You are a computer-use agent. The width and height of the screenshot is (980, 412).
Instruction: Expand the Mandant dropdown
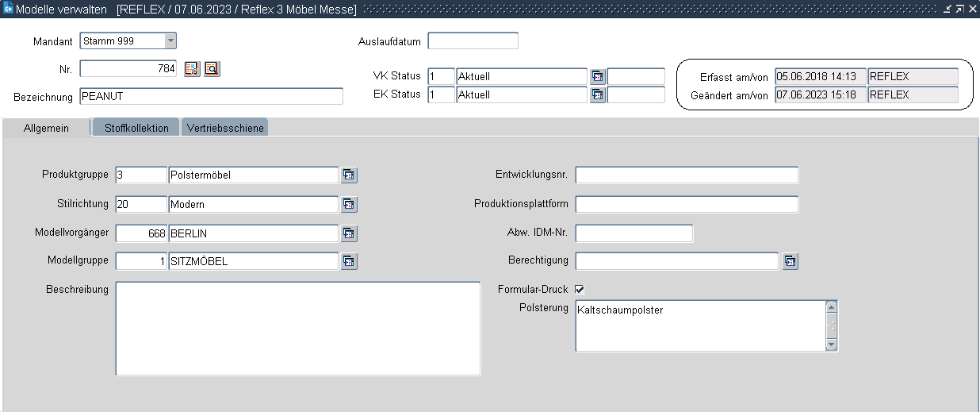(170, 41)
